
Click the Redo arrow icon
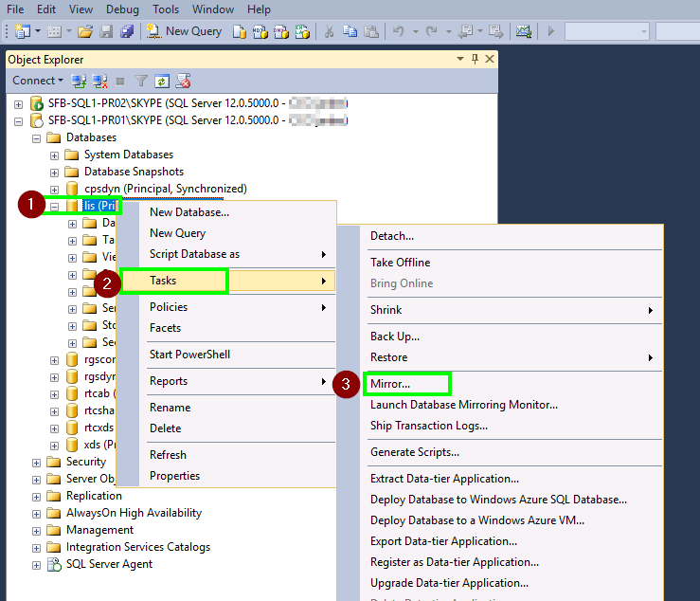[x=431, y=31]
